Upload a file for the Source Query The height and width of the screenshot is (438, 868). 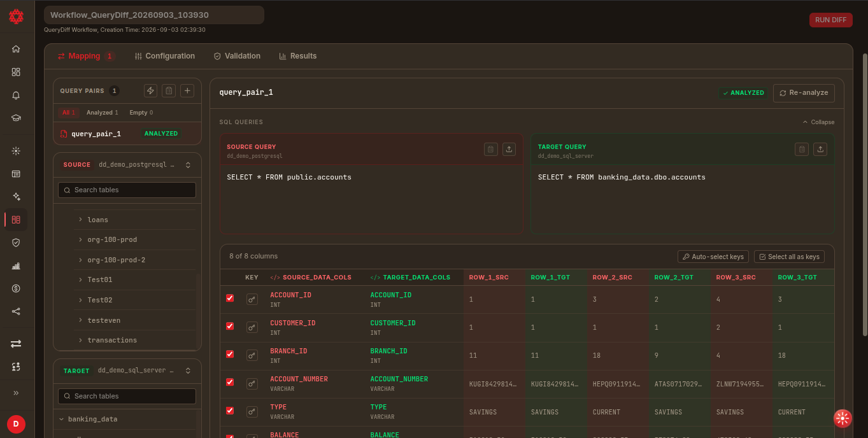pyautogui.click(x=509, y=149)
